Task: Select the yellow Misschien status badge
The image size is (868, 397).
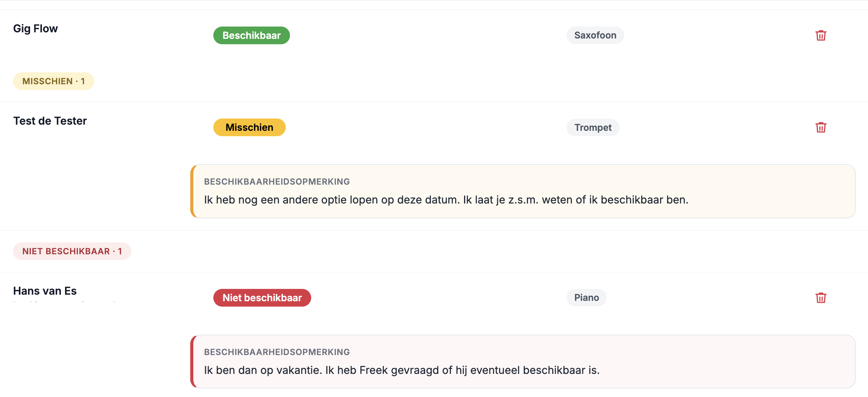Action: [x=250, y=127]
